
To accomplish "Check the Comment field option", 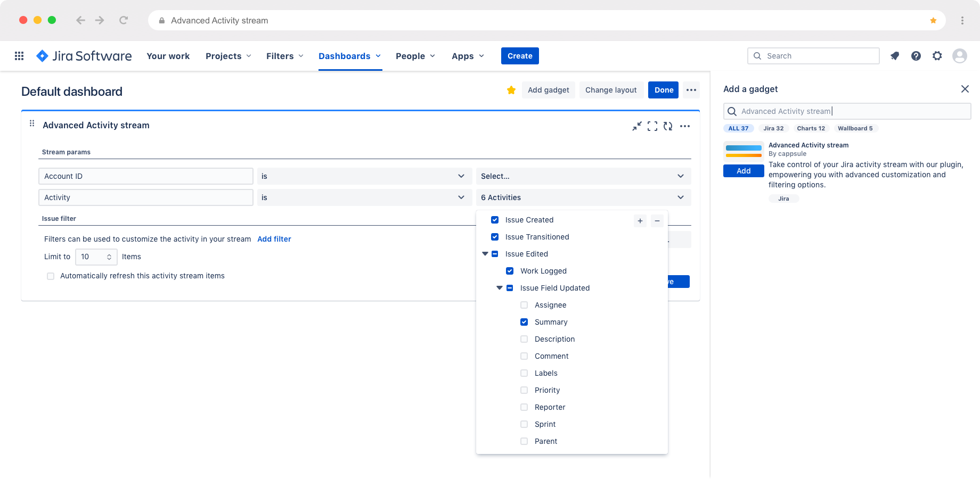I will [524, 356].
